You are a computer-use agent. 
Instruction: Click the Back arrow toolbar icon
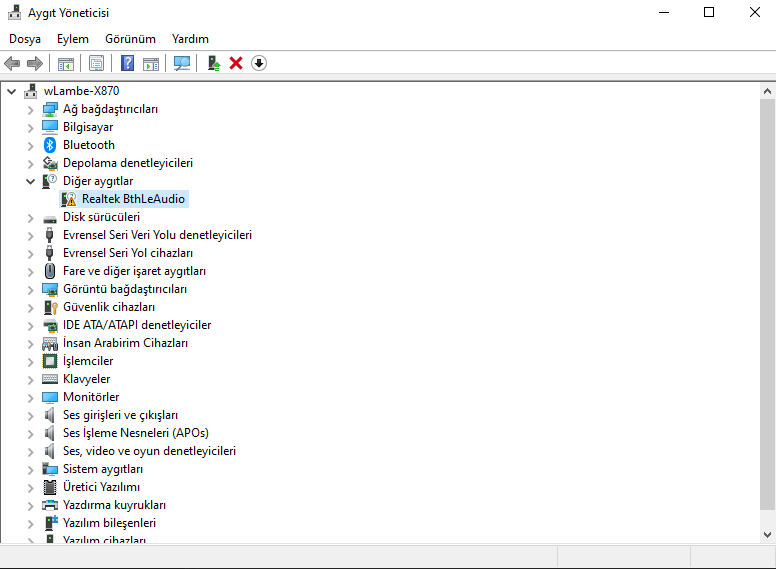(12, 63)
